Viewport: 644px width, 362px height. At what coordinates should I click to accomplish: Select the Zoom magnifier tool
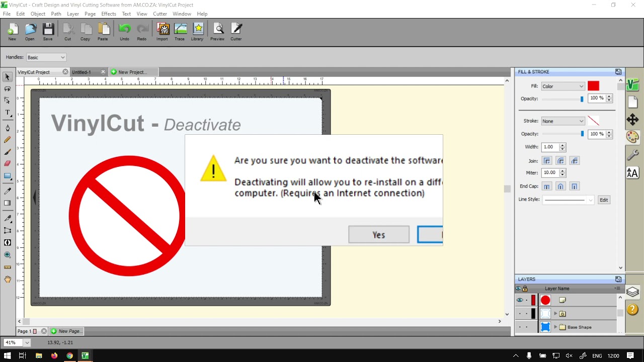[x=8, y=255]
